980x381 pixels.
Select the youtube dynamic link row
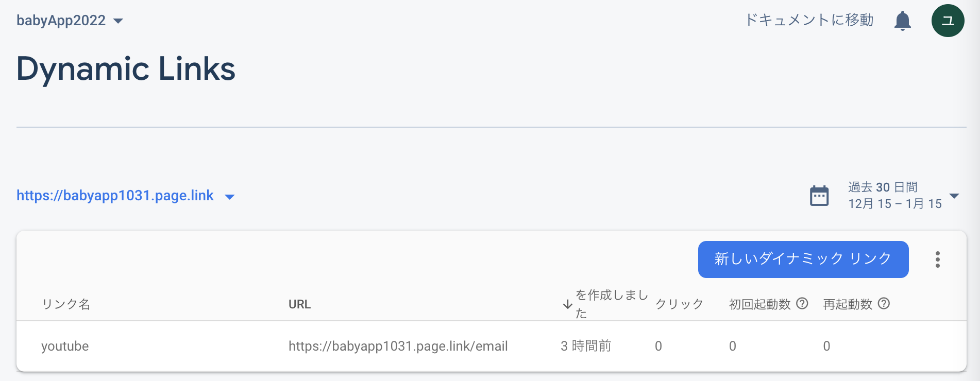(x=65, y=346)
